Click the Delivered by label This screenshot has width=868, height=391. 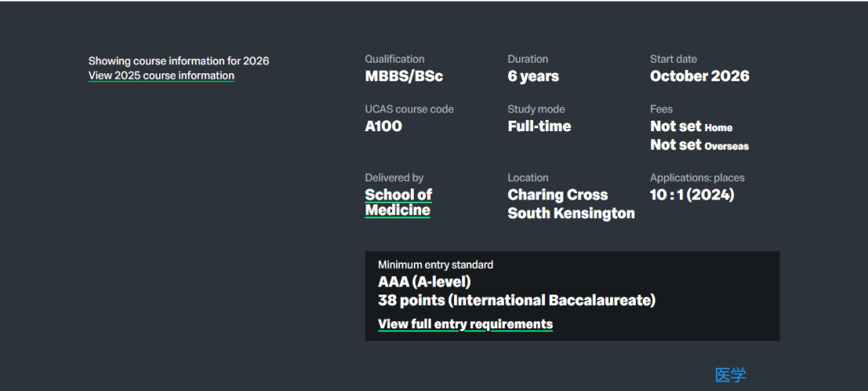pyautogui.click(x=394, y=178)
